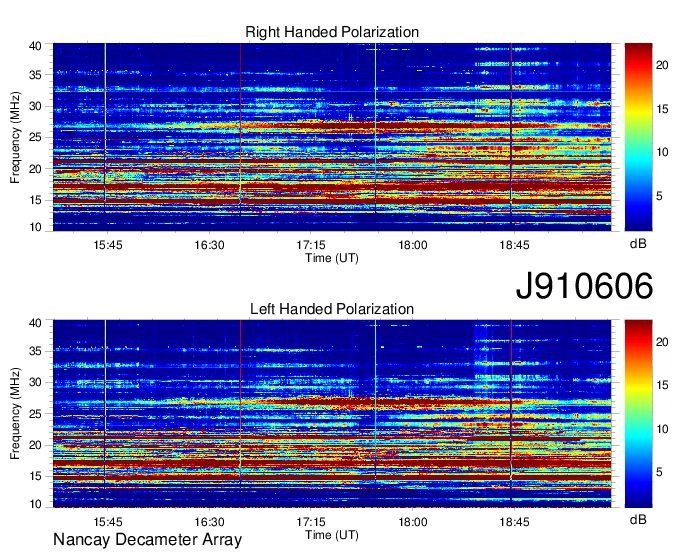Click the 5 dB label on bottom colorbar
Image resolution: width=680 pixels, height=552 pixels.
click(659, 472)
